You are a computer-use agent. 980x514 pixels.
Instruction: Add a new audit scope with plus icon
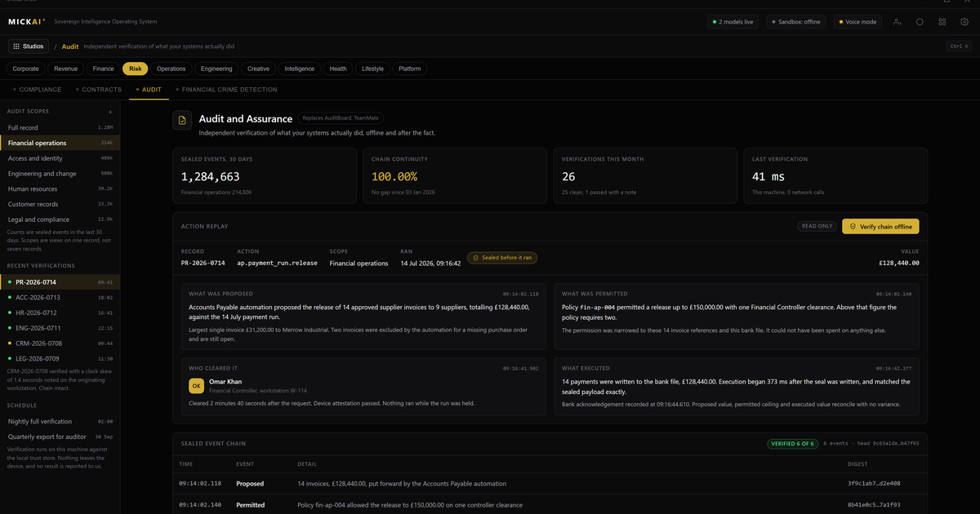[x=110, y=111]
